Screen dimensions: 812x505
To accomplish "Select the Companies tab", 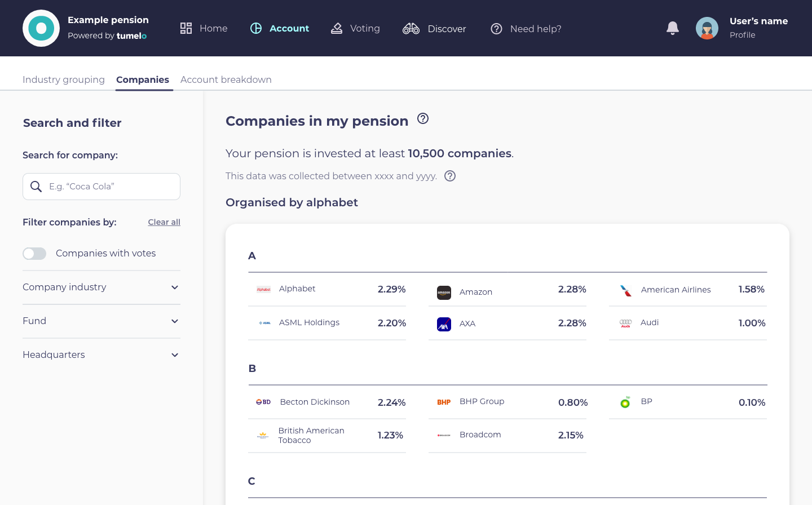I will click(143, 79).
